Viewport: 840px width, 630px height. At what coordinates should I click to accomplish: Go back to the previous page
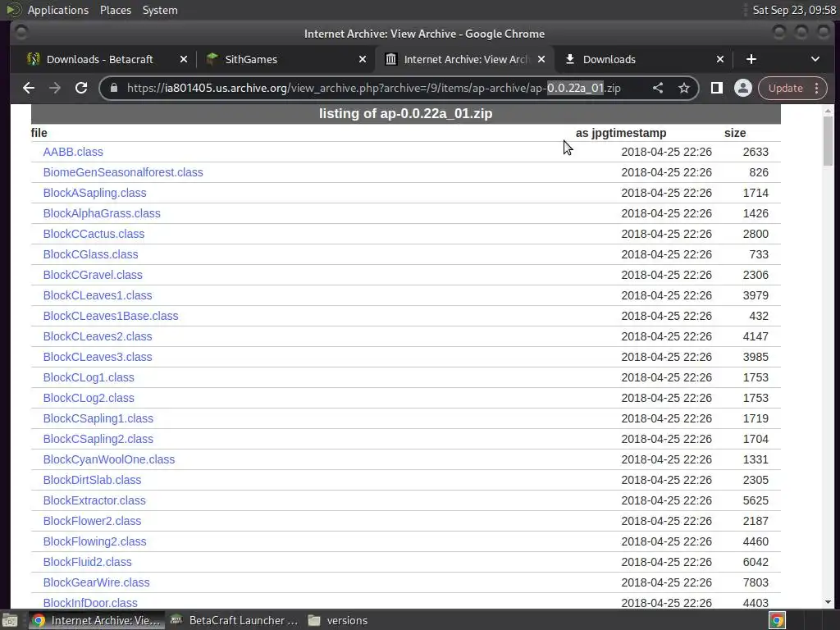[x=29, y=88]
